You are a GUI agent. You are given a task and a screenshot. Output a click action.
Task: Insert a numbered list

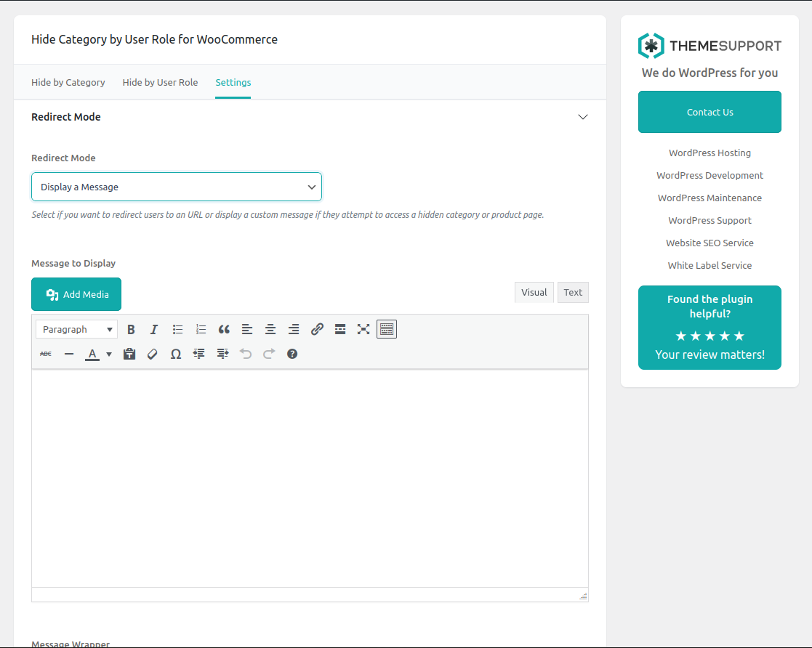click(x=201, y=329)
